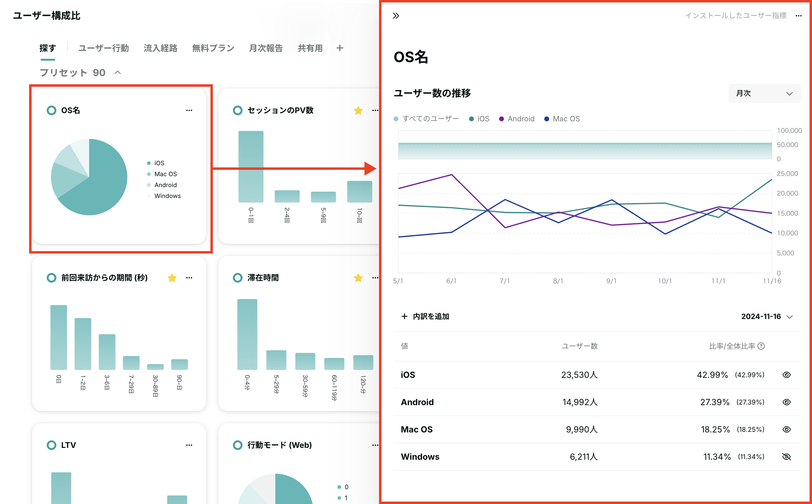812x504 pixels.
Task: Click iOS in the pie chart legend
Action: pos(156,163)
